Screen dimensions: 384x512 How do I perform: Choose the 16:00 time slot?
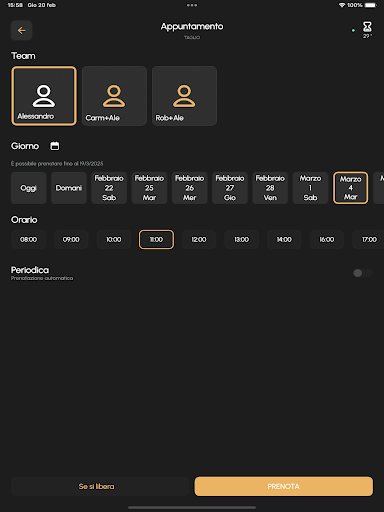click(x=327, y=239)
